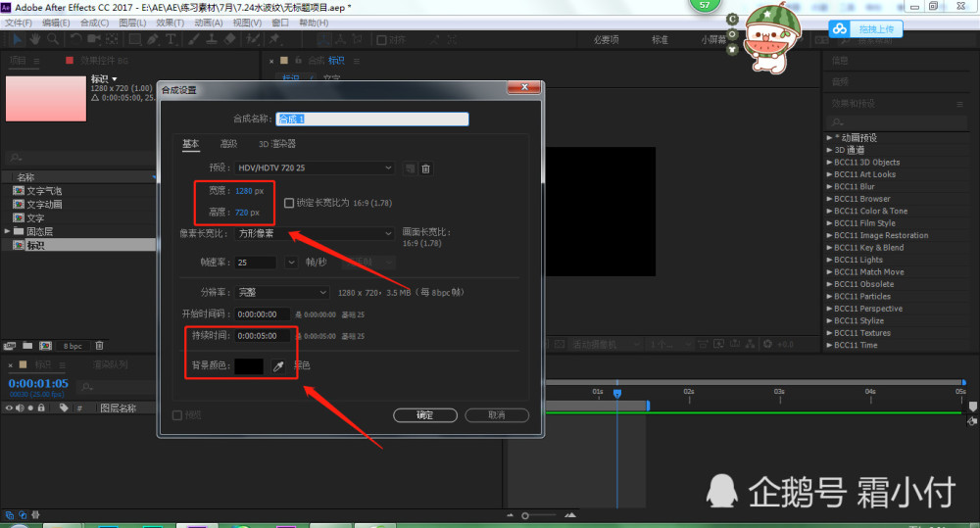Cancel with the 取消 button

497,415
